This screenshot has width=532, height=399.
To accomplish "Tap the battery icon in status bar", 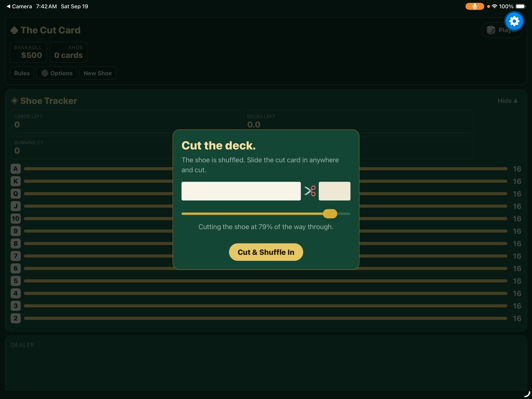I will (x=521, y=6).
